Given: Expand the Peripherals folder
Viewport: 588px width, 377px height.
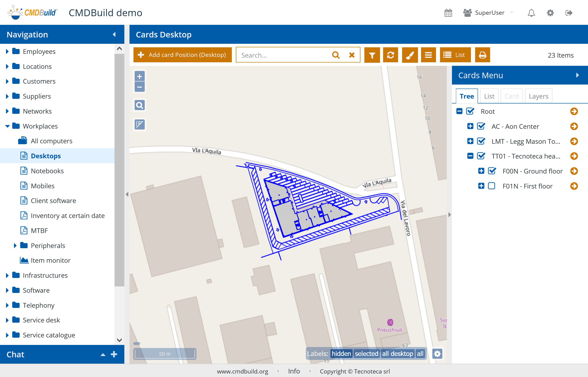Looking at the screenshot, I should coord(15,246).
